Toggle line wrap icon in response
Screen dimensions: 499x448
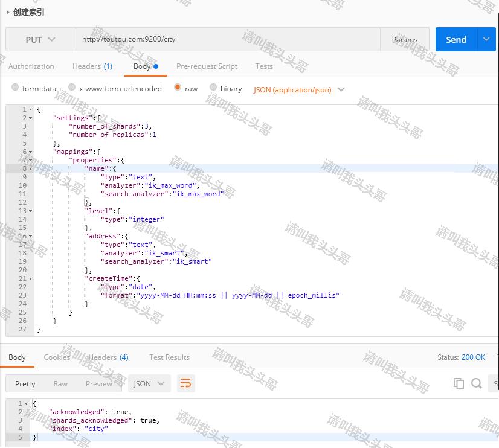pos(186,383)
